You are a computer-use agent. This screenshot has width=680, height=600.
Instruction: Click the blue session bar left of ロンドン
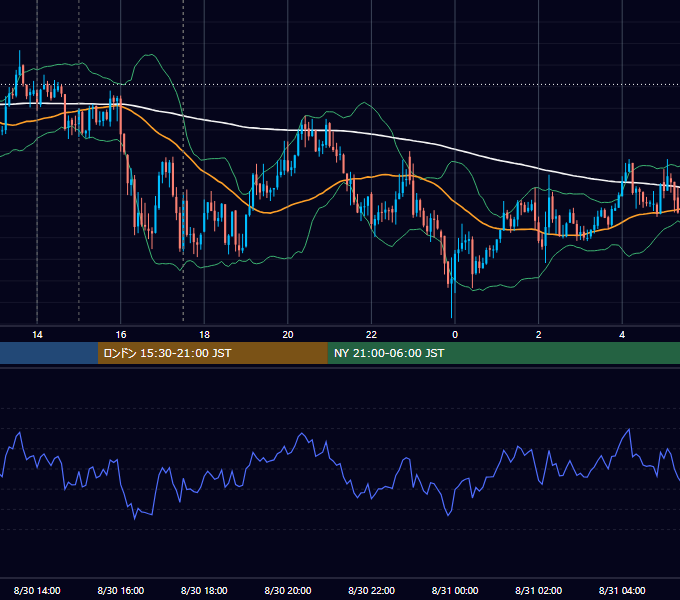tap(49, 353)
